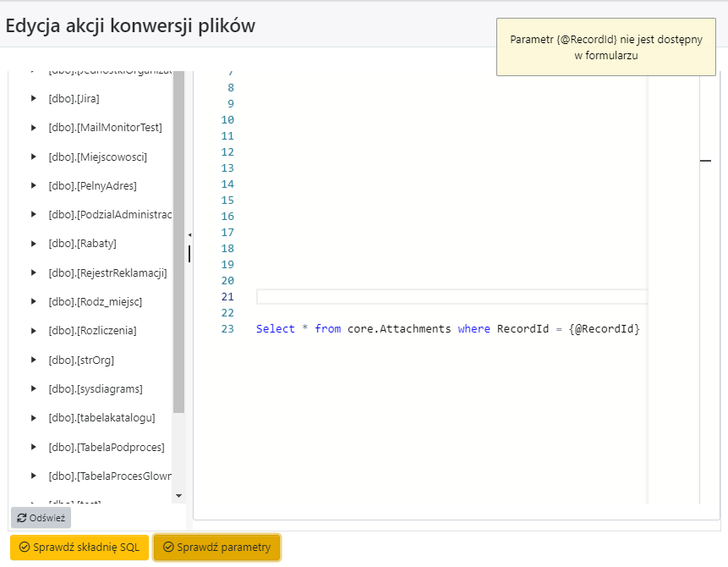The image size is (728, 567).
Task: Expand the [dbo].[PelnyAdres] arrow
Action: pos(34,185)
